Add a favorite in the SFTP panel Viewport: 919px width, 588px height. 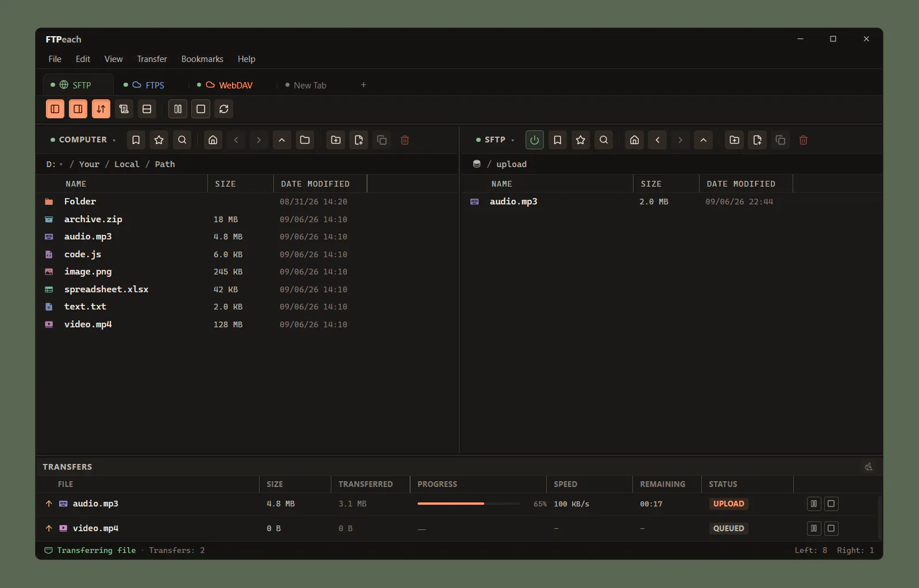pos(581,140)
